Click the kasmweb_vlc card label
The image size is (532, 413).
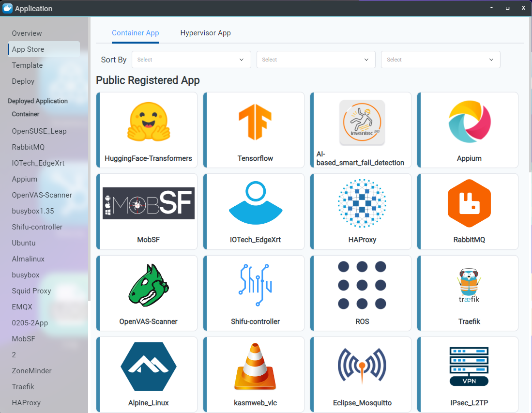[255, 403]
